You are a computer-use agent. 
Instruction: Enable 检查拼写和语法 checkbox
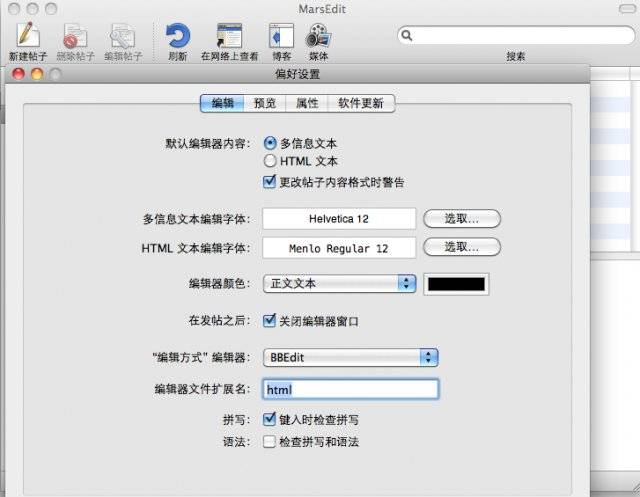(x=270, y=441)
